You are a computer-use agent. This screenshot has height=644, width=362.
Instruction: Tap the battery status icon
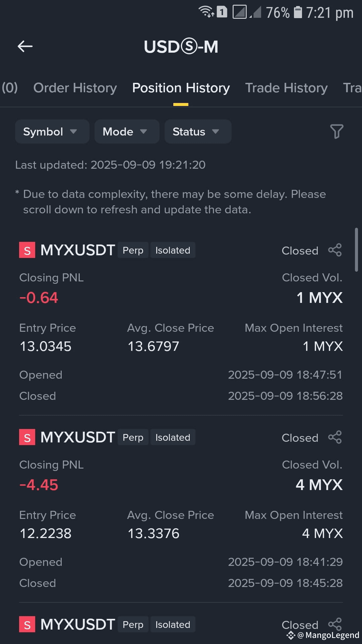[x=298, y=12]
